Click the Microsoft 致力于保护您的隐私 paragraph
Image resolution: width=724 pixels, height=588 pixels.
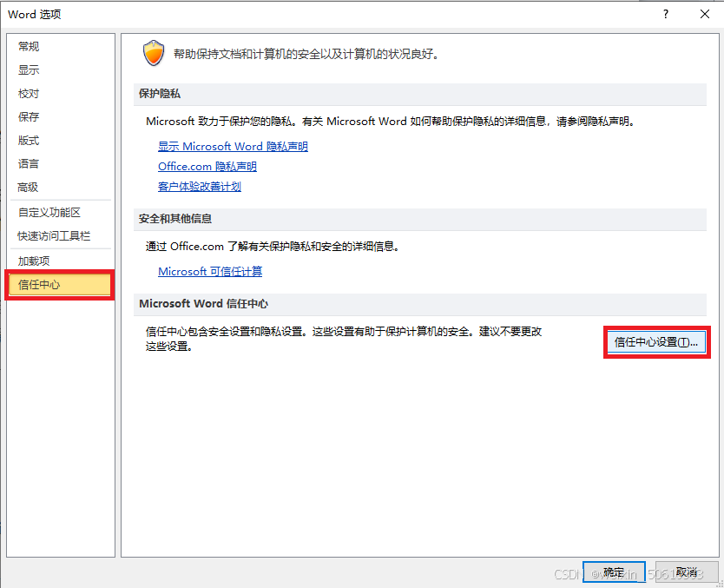tap(392, 122)
